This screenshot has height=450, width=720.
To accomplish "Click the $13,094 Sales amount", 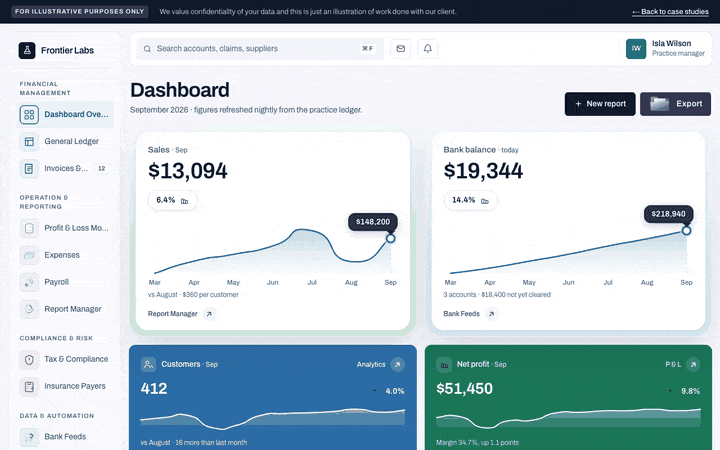I will click(188, 171).
